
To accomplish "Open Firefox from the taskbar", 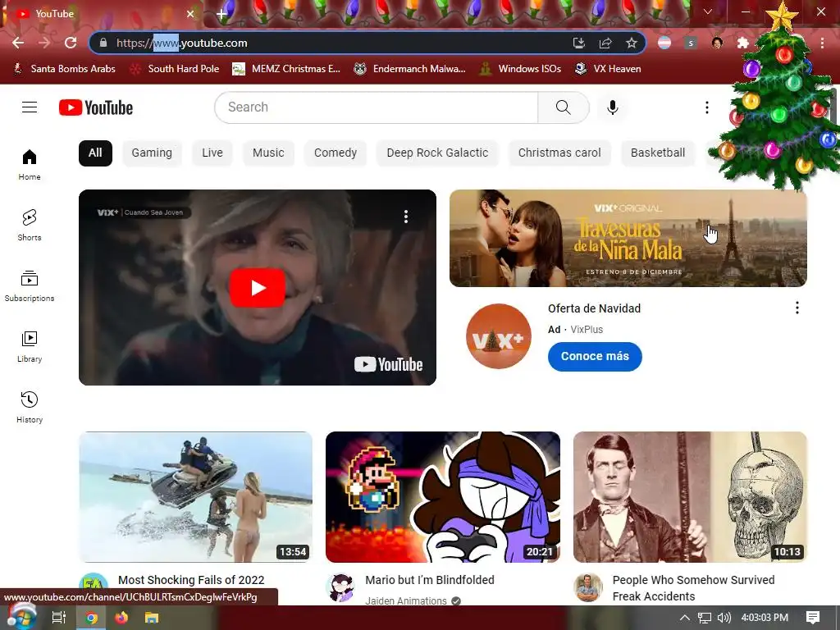I will tap(121, 618).
